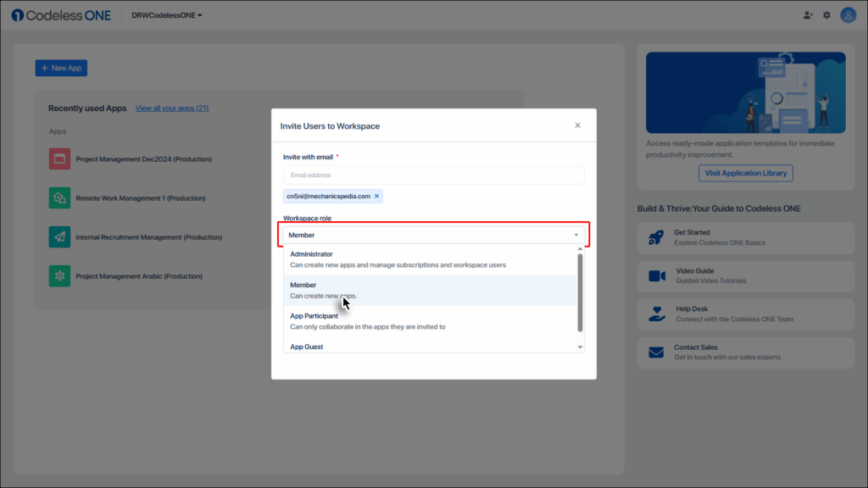
Task: Open the Video Guide card
Action: (x=746, y=275)
